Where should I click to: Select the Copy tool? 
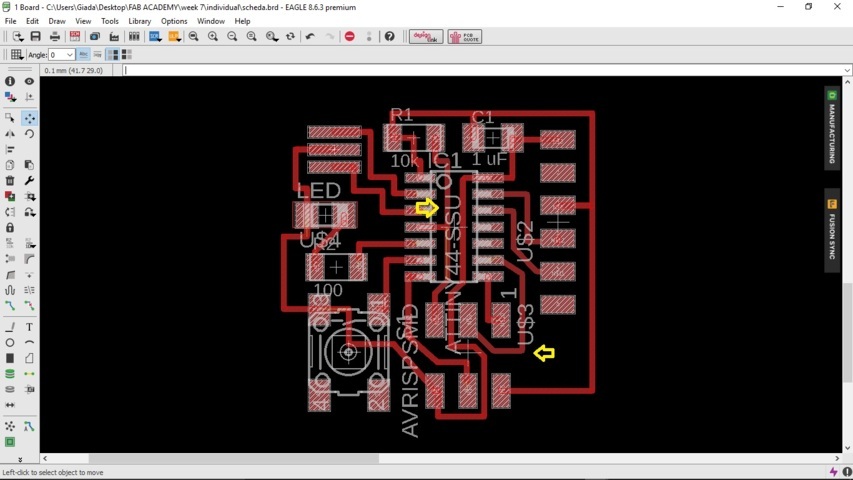(10, 165)
